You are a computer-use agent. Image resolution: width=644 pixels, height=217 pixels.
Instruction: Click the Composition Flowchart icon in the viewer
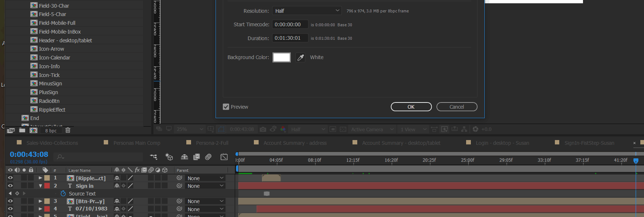pyautogui.click(x=464, y=129)
